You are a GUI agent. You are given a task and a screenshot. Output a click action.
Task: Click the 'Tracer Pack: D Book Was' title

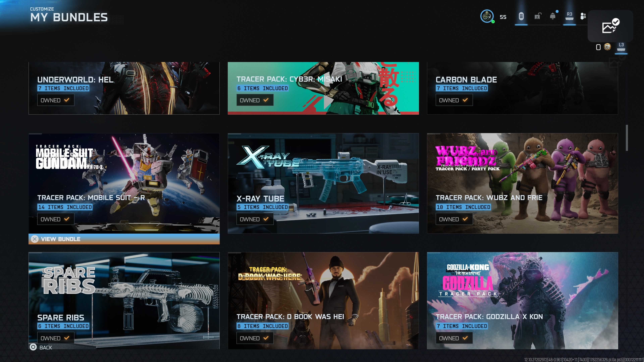pyautogui.click(x=290, y=317)
